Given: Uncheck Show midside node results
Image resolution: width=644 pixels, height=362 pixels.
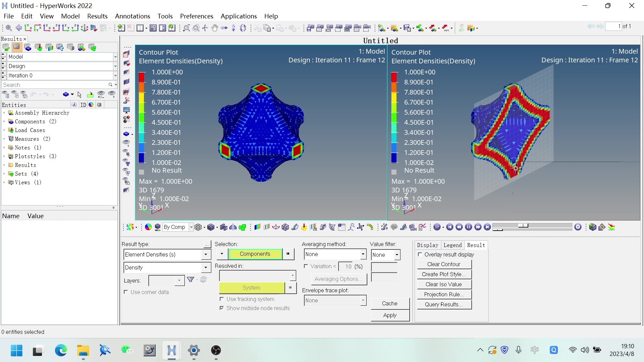Looking at the screenshot, I should tap(222, 308).
